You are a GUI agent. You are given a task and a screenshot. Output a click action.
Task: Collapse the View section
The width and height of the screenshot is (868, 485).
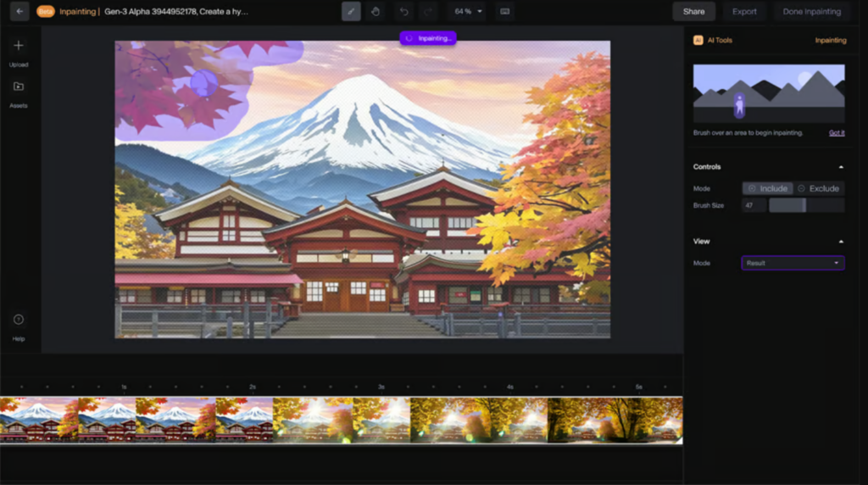pyautogui.click(x=841, y=242)
